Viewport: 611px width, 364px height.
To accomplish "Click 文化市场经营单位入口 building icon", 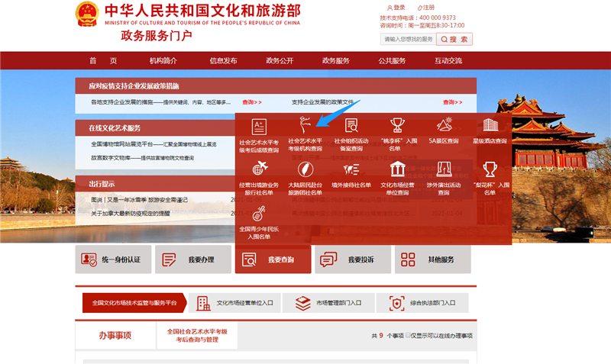I will click(x=203, y=303).
